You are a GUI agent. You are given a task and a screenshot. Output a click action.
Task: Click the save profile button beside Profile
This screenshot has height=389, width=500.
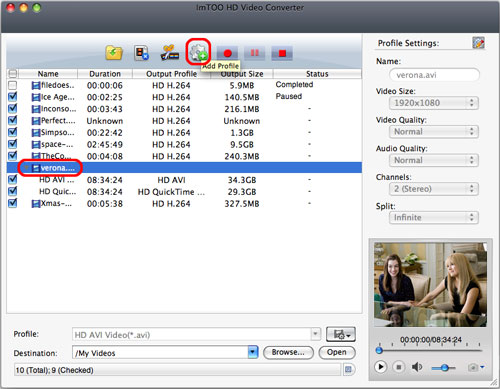(341, 334)
